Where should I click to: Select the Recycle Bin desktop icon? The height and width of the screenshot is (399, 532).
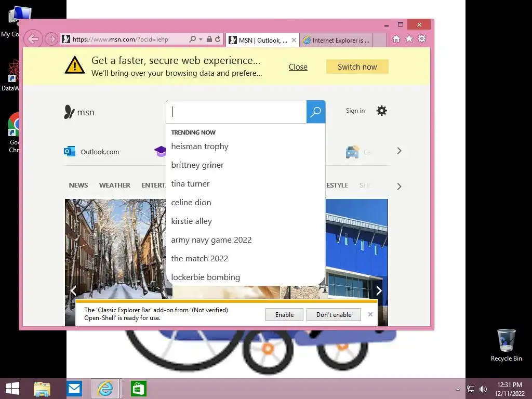coord(506,345)
